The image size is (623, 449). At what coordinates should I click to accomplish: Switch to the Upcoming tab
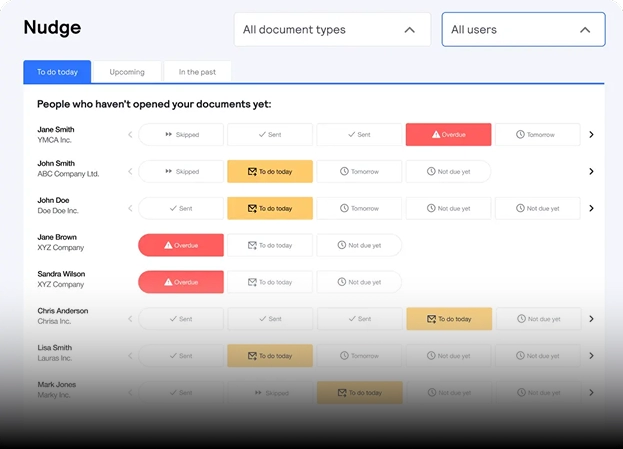pos(127,72)
